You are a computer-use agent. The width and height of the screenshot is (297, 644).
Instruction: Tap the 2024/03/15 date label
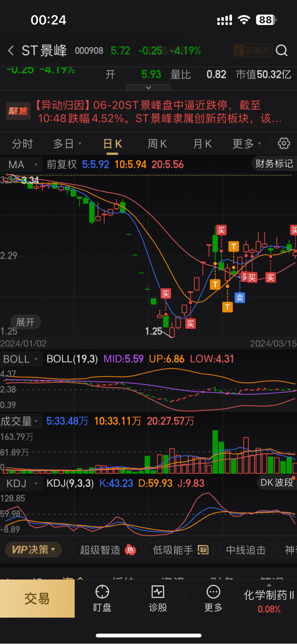coord(273,343)
